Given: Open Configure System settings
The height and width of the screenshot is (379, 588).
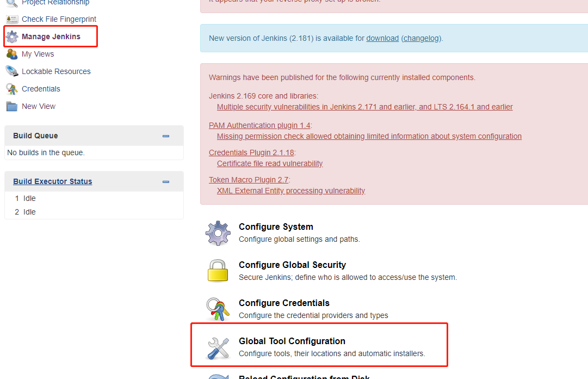Looking at the screenshot, I should [x=276, y=227].
